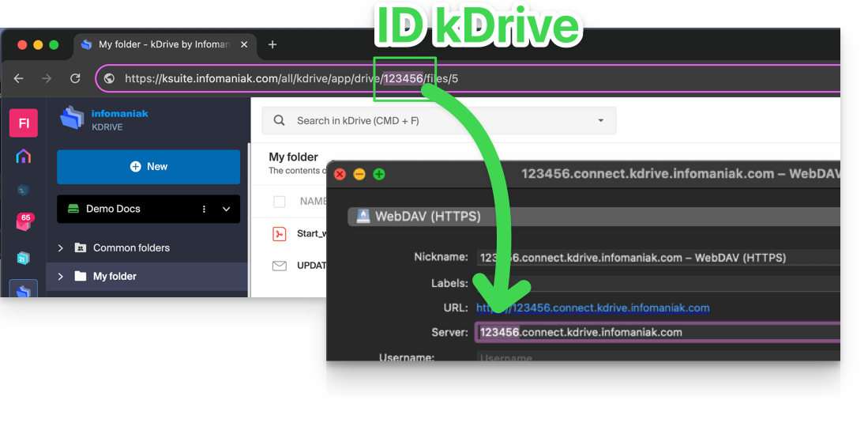Open a new browser tab
The height and width of the screenshot is (423, 868).
(272, 45)
